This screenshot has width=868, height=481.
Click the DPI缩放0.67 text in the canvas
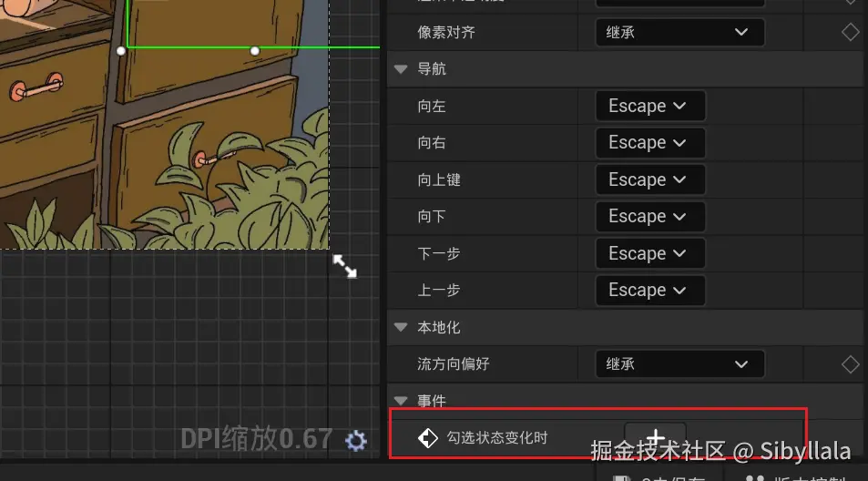pos(257,439)
